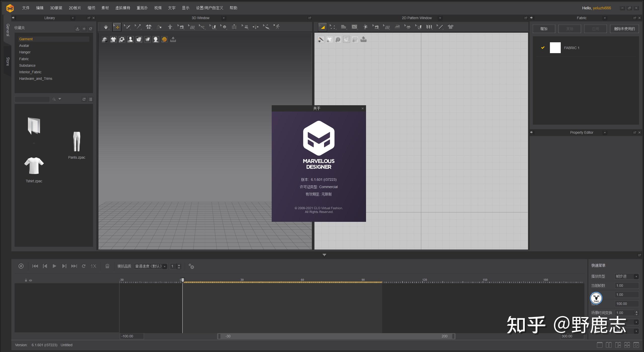This screenshot has width=644, height=352.
Task: Click the seamline eye toggle in the 2D window
Action: tap(321, 40)
